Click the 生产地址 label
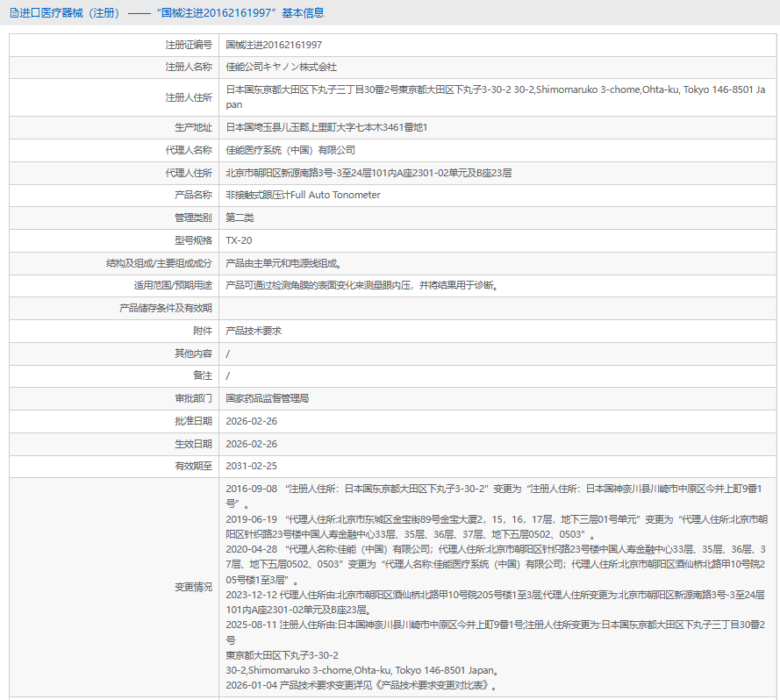Screen dimensions: 780x700 point(193,127)
